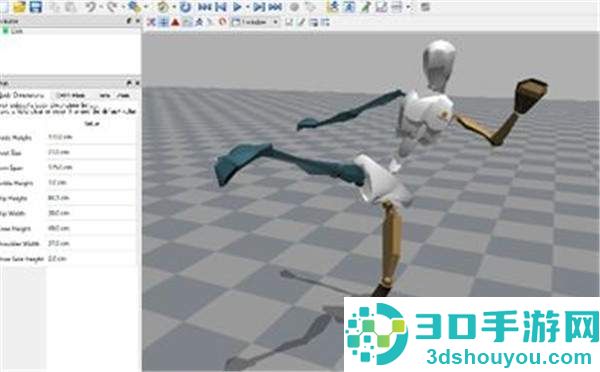Click the green pen-shaped toolbar icon

365,7
